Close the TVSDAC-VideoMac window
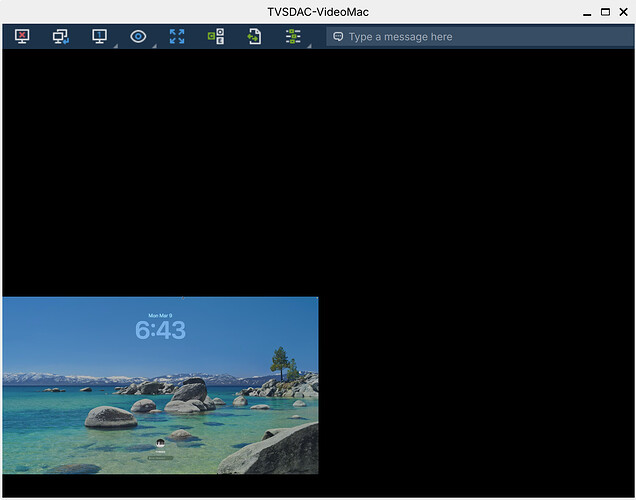636x500 pixels. [624, 12]
